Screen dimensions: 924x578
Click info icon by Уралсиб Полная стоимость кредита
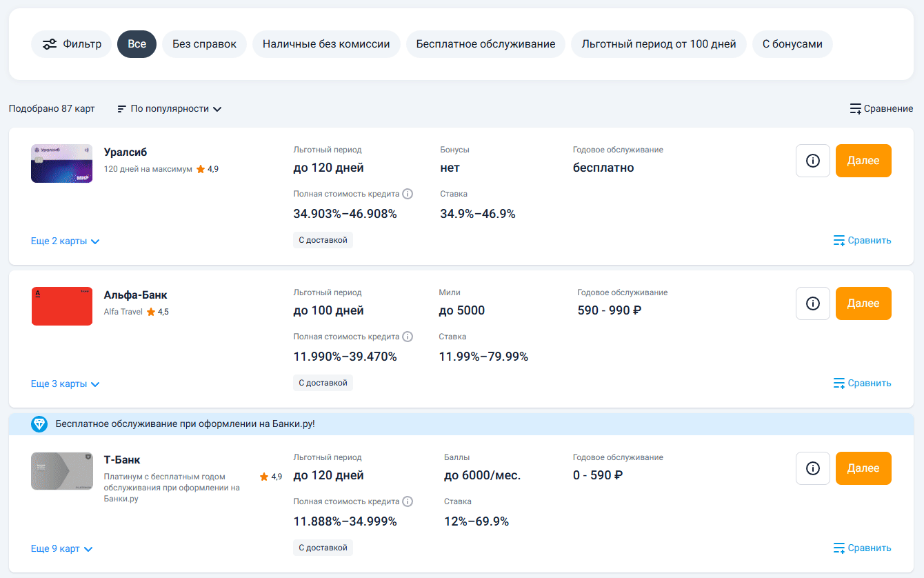tap(408, 194)
